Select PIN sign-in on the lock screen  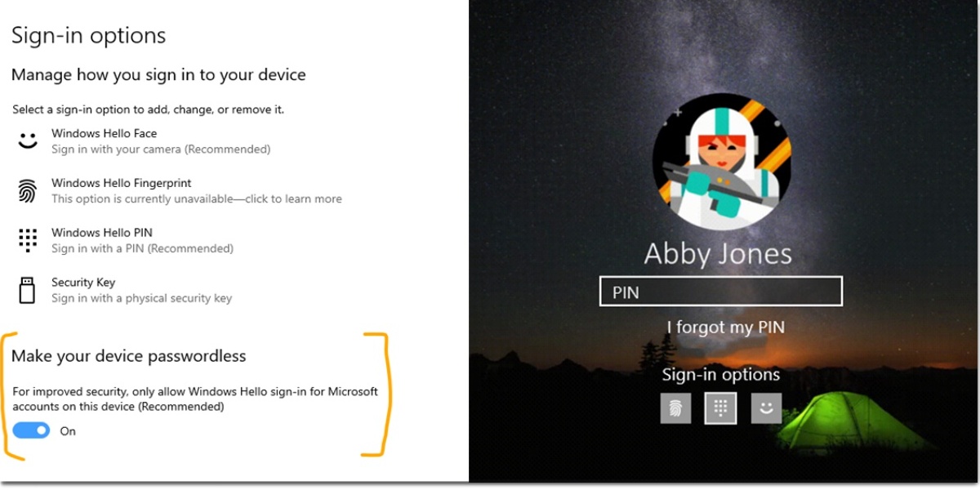720,407
